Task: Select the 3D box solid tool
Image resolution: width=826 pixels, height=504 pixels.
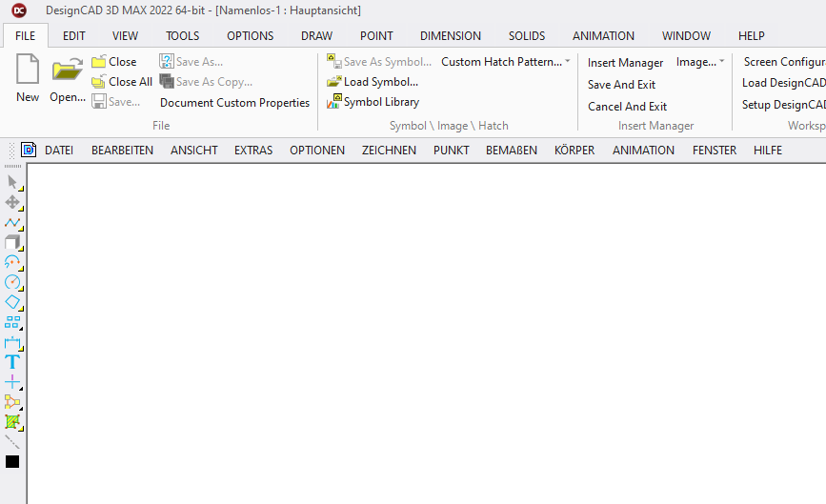Action: (12, 242)
